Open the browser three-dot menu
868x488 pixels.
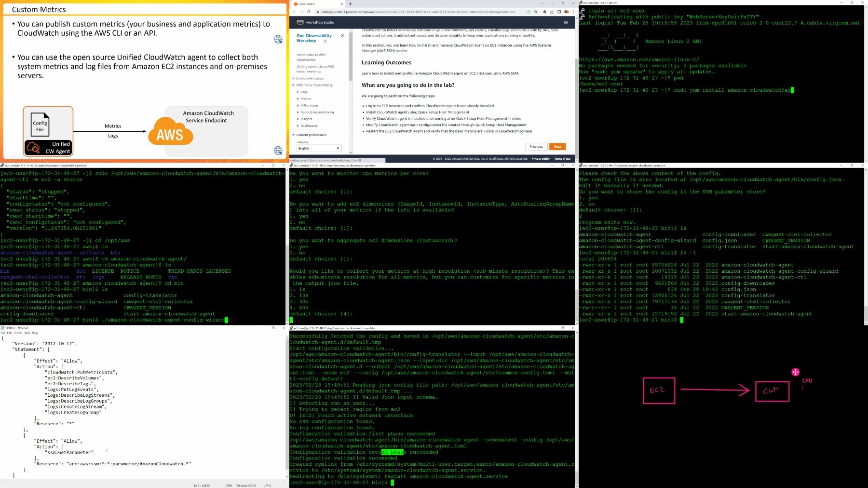(573, 12)
